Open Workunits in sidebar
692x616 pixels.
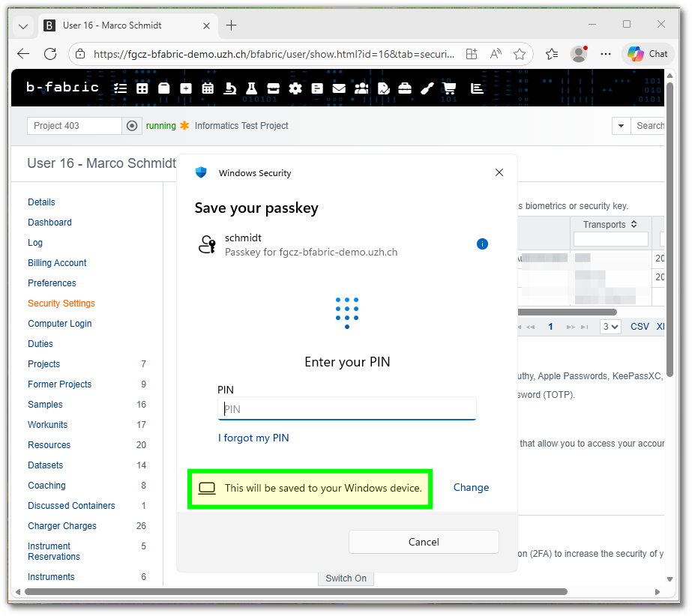(48, 425)
